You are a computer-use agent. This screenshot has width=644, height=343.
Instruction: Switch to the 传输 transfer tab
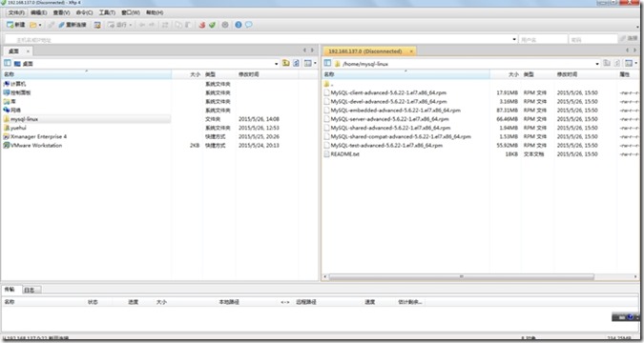coord(10,290)
